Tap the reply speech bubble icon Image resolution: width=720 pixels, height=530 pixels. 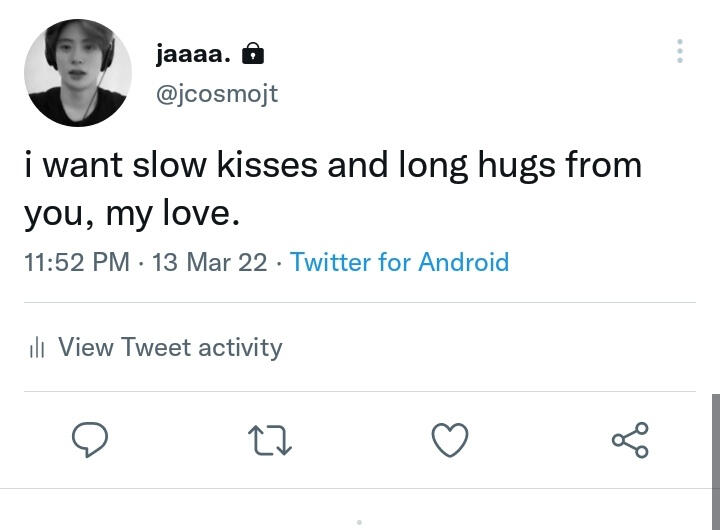[90, 439]
